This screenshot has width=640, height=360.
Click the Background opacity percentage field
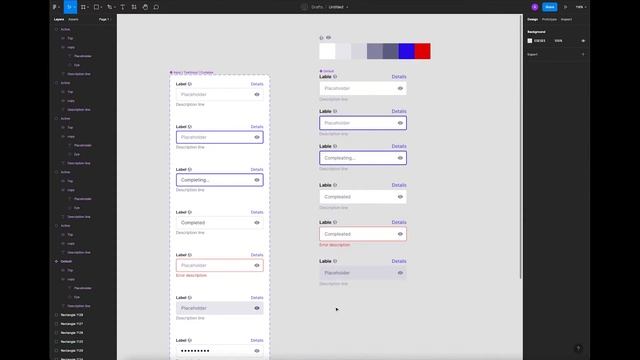tap(558, 41)
